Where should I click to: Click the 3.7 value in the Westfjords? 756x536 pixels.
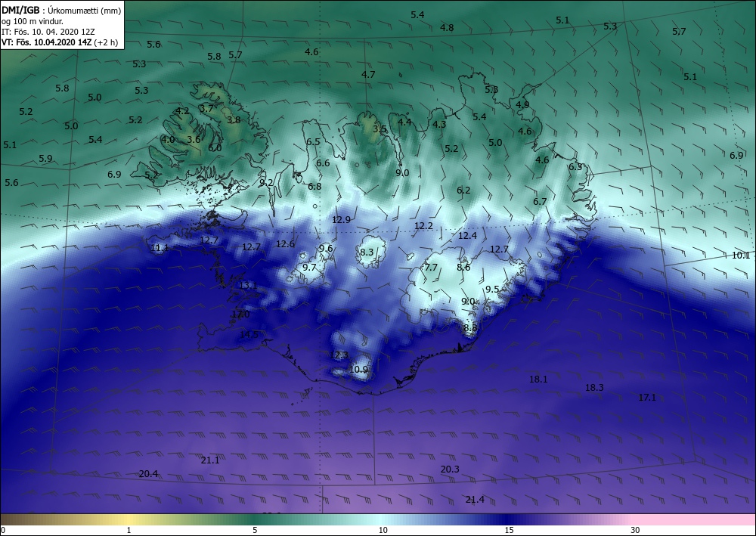click(207, 108)
